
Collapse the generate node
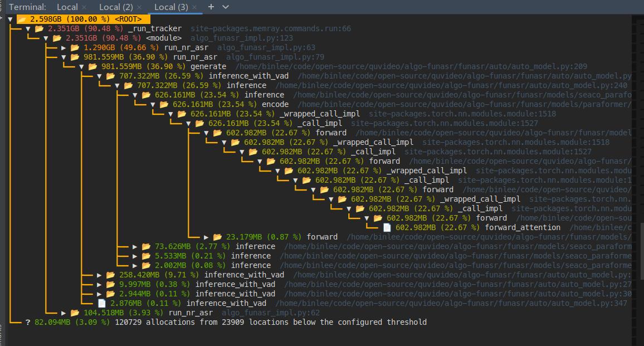(x=81, y=66)
